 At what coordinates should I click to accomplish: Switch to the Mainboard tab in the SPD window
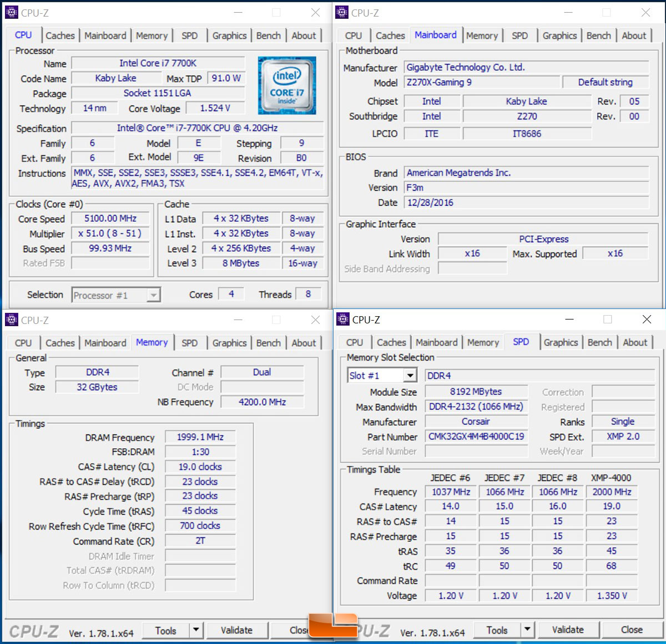click(x=437, y=342)
